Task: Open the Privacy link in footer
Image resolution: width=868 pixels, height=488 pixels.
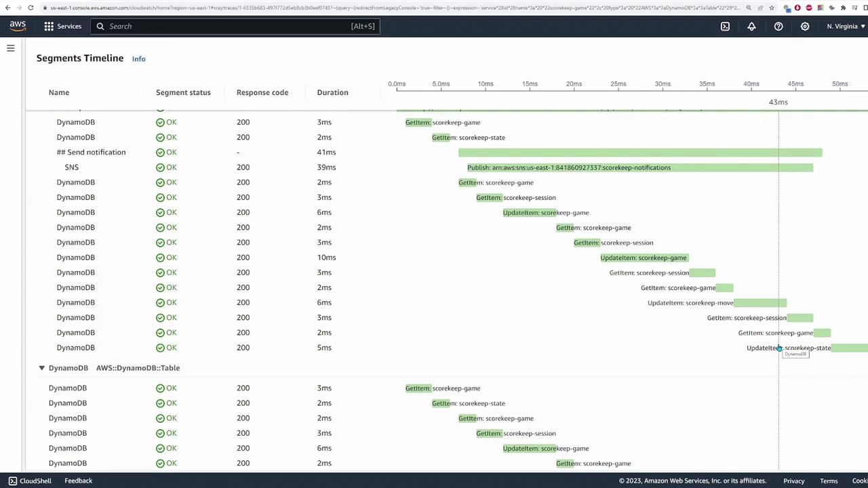Action: [794, 481]
